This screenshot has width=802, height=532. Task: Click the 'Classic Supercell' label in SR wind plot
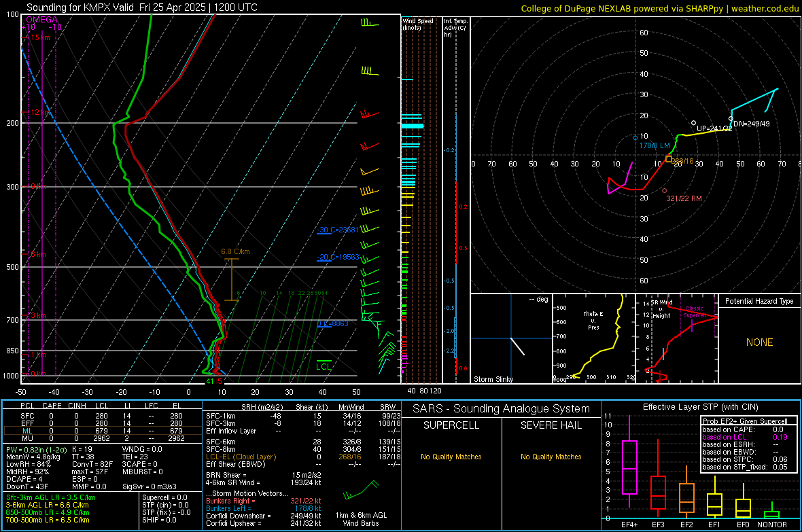(x=694, y=312)
